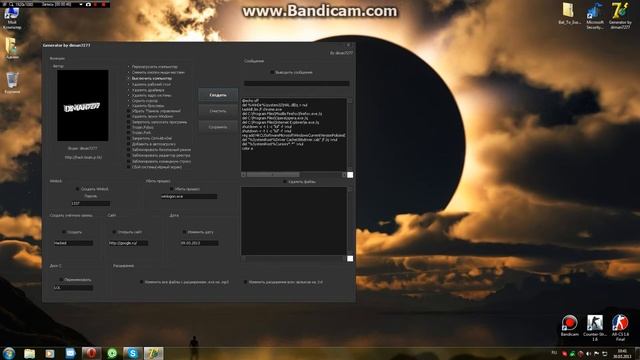640x360 pixels.
Task: Click the DIMAN7277 author avatar image
Action: pos(82,105)
